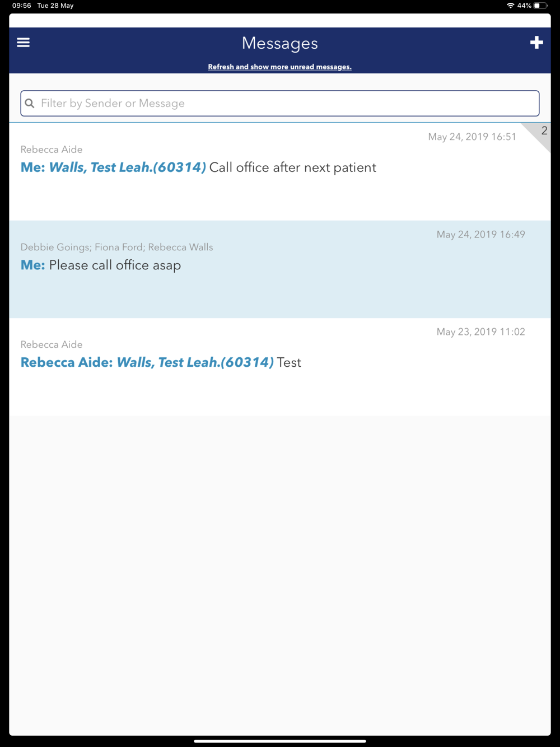Select Walls, Test Leah.(60314) in Rebecca Aide's message

pos(195,362)
